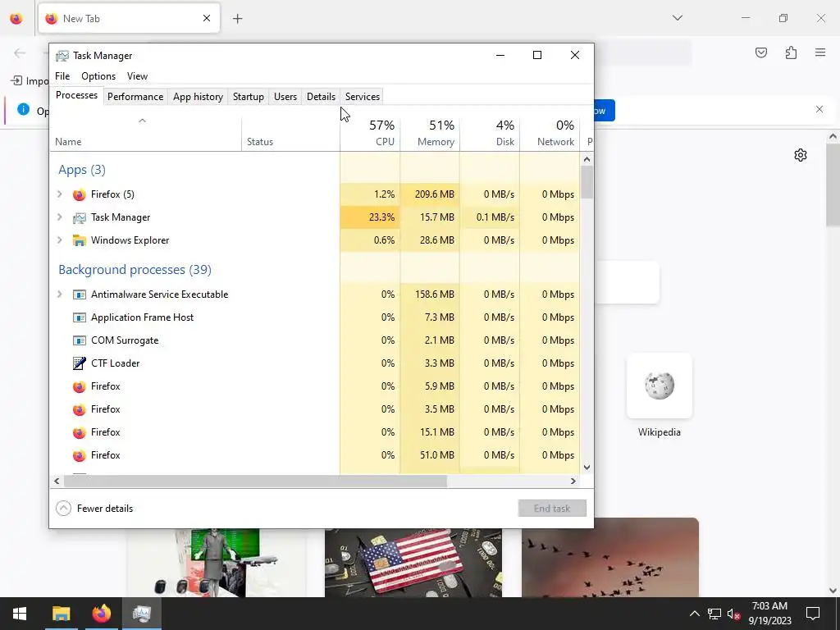The height and width of the screenshot is (630, 840).
Task: Click the Antimalware Service Executable icon
Action: [x=80, y=294]
